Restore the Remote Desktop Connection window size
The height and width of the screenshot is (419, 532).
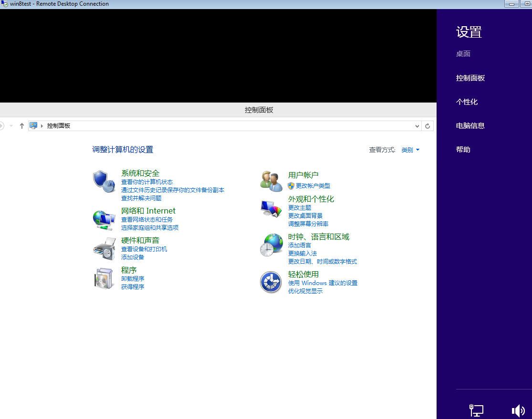(x=526, y=4)
